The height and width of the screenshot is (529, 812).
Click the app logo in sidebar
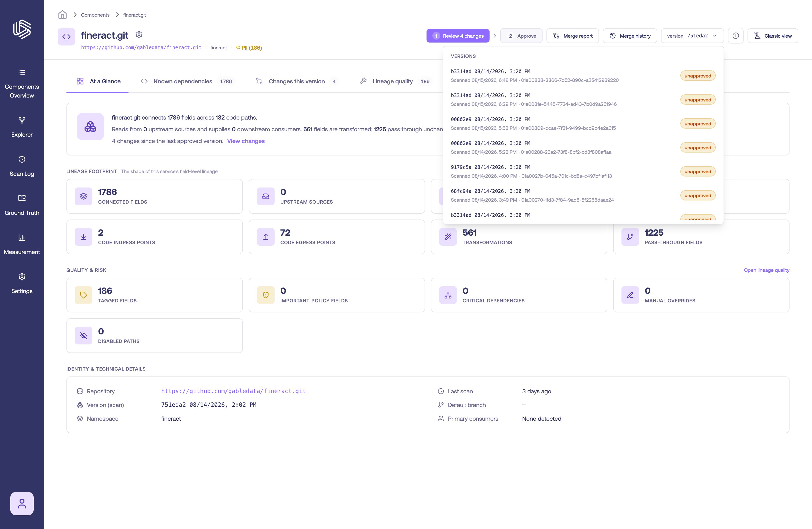tap(22, 29)
